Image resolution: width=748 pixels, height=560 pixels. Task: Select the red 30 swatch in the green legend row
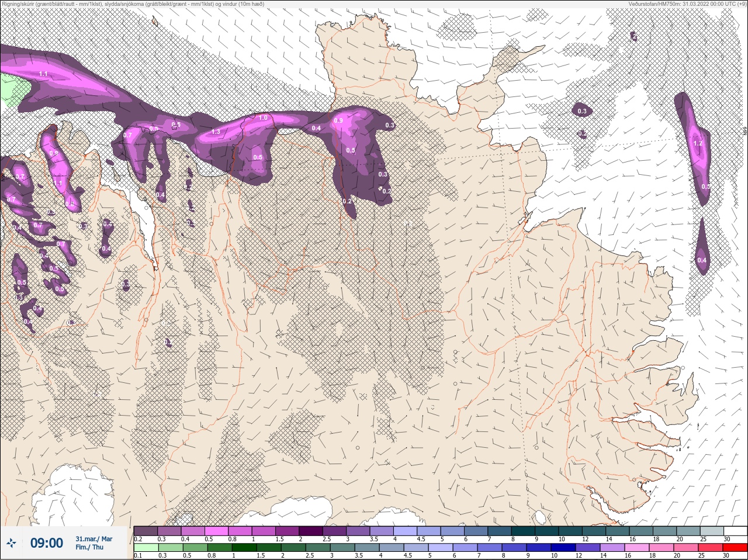[x=735, y=548]
